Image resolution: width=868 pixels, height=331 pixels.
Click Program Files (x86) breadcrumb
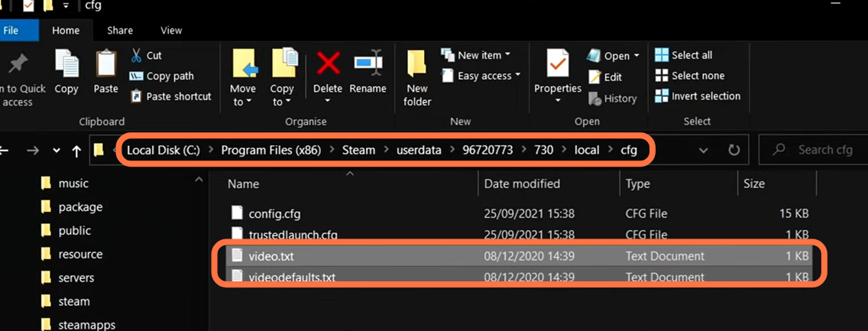tap(271, 150)
